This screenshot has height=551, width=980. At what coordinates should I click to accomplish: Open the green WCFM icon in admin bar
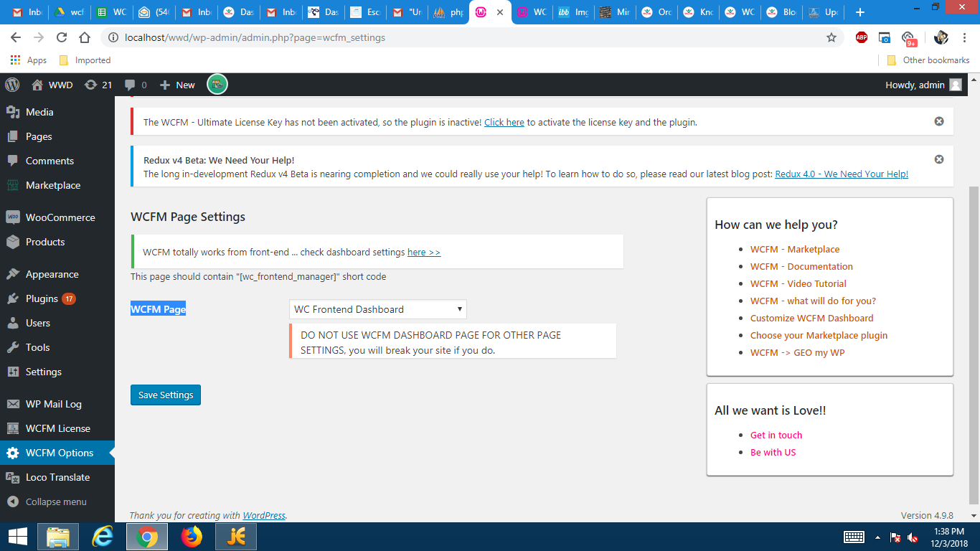coord(217,85)
